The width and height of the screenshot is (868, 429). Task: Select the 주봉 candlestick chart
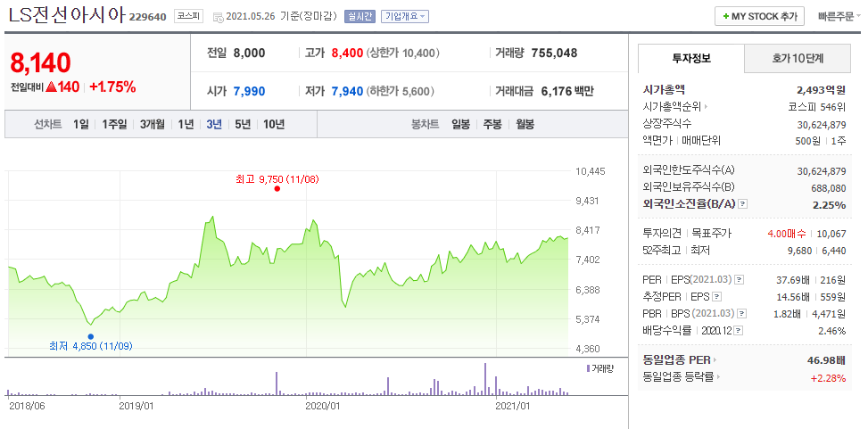click(x=492, y=125)
